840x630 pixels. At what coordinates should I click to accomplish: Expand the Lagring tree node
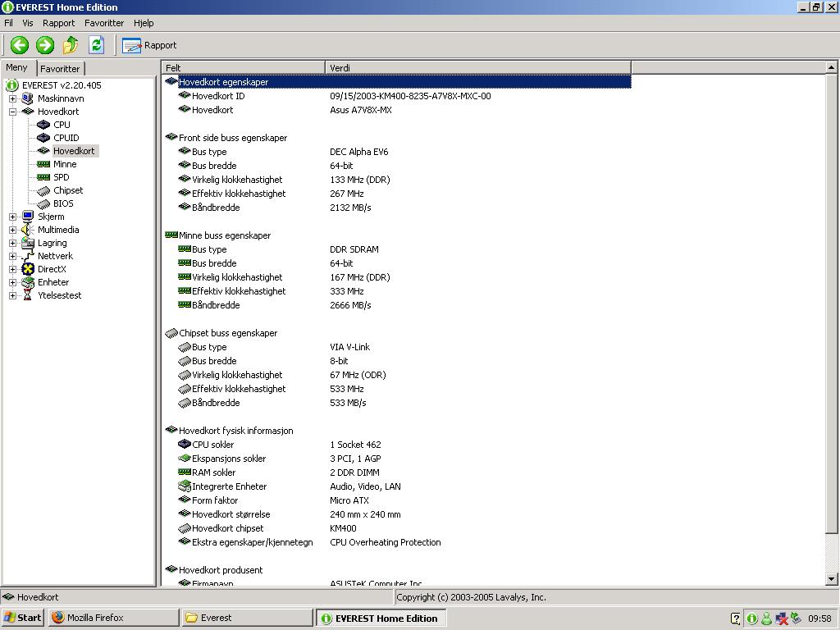tap(13, 243)
